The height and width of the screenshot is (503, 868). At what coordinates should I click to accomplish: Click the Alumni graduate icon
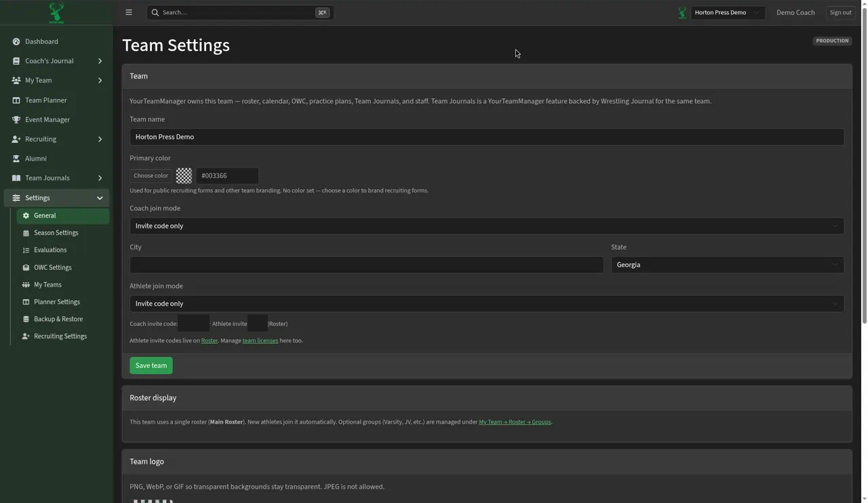point(16,159)
